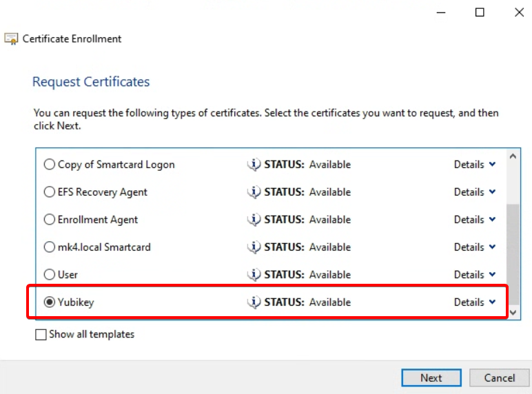Click the Cancel button

pyautogui.click(x=500, y=377)
